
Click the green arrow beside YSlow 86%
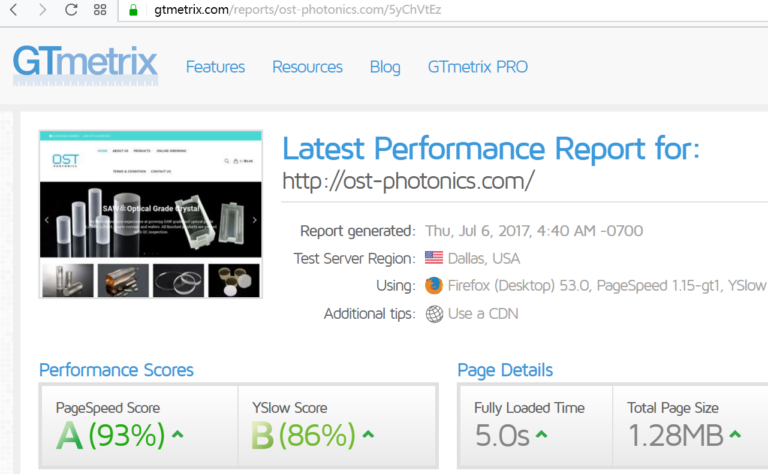tap(368, 434)
